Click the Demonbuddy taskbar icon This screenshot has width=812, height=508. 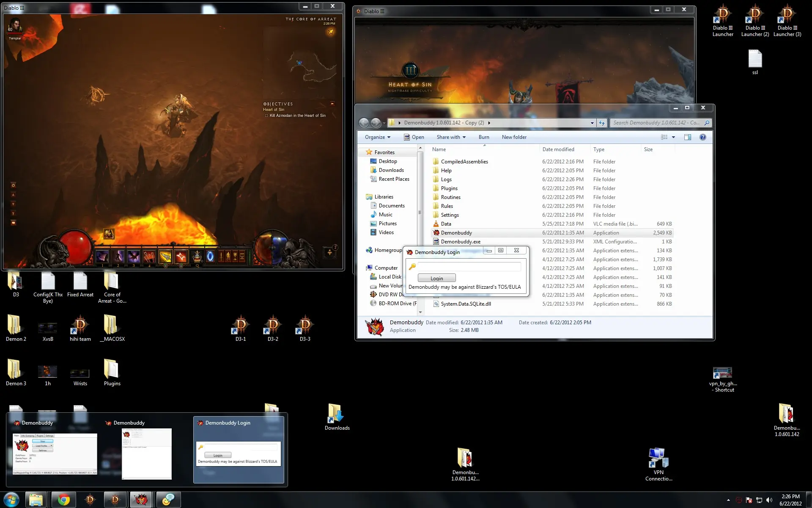pyautogui.click(x=141, y=500)
